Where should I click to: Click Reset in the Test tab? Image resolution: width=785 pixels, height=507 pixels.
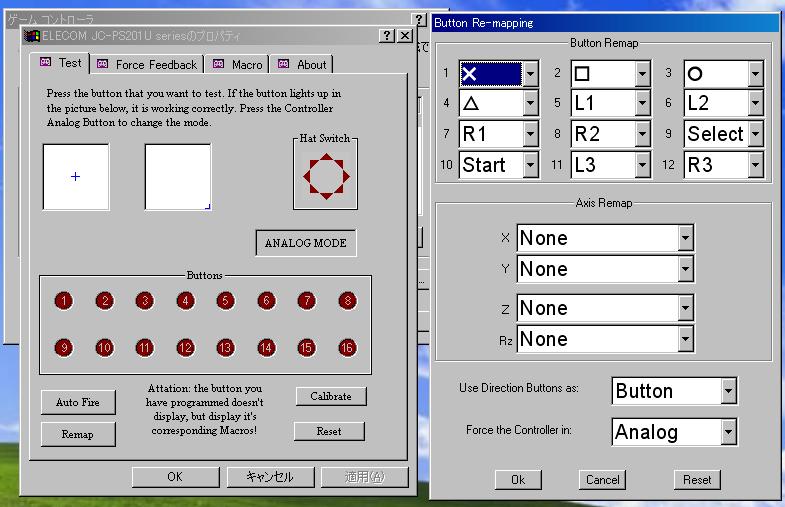[x=329, y=431]
